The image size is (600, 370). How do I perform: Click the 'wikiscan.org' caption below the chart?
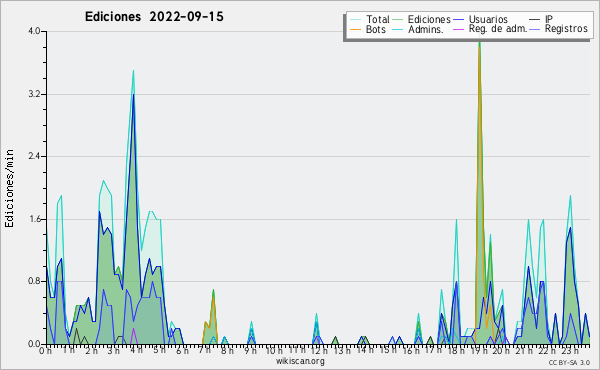click(x=300, y=361)
